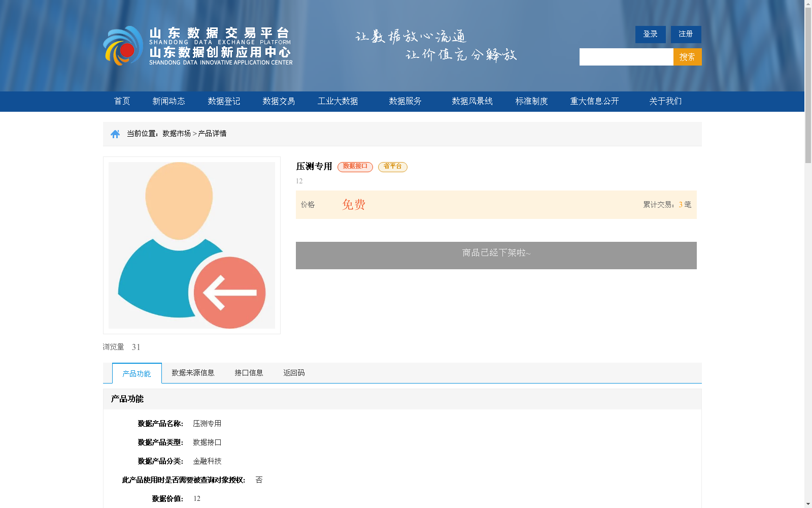Open the 重大信息公开 menu item
812x508 pixels.
[x=594, y=101]
